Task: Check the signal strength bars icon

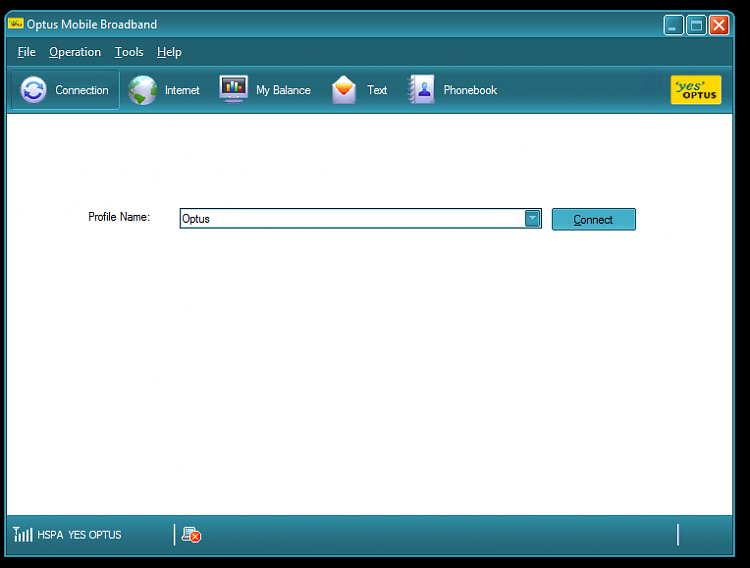Action: point(22,534)
